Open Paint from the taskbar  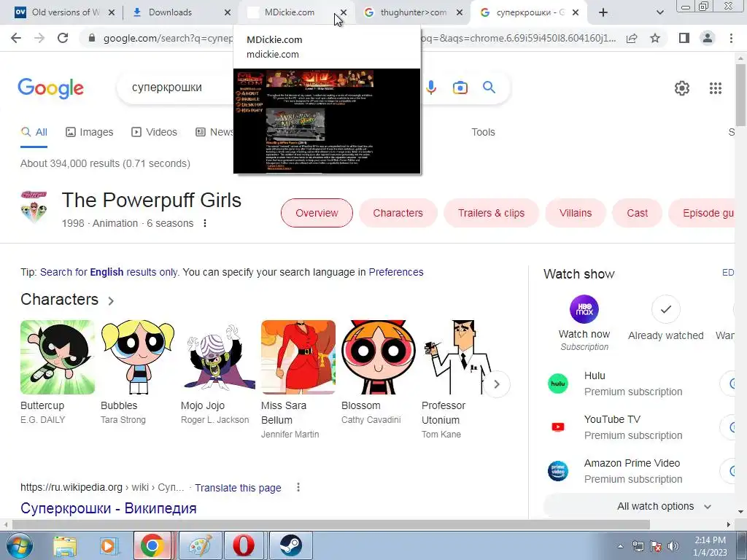click(x=200, y=545)
